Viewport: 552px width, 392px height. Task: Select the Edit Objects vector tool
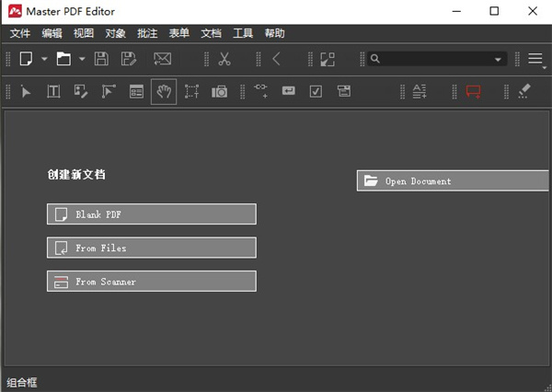109,92
